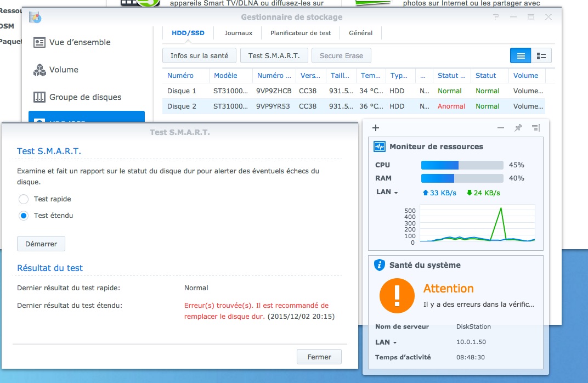Open the Planificateur de test tab

click(x=301, y=33)
